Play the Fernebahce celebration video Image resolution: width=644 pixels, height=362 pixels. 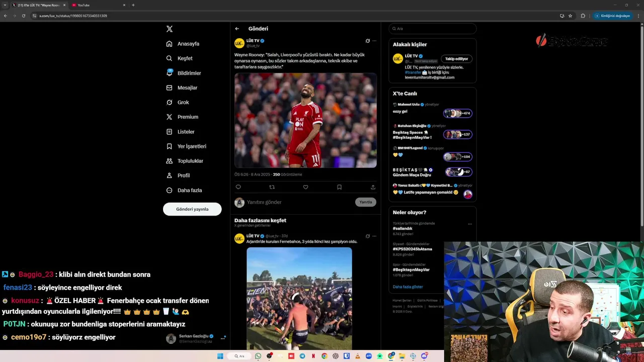pos(299,298)
